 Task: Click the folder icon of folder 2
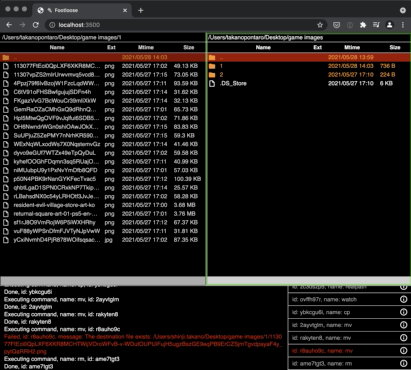(x=212, y=75)
